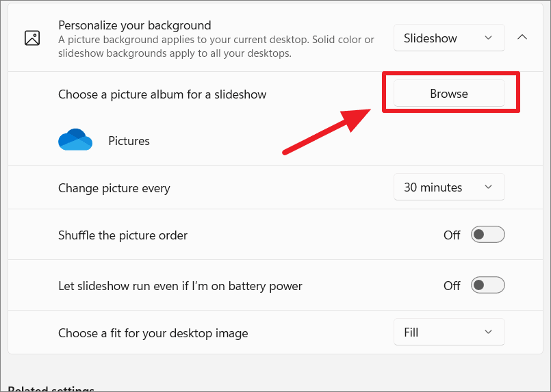
Task: Select the Pictures album folder
Action: (x=129, y=141)
